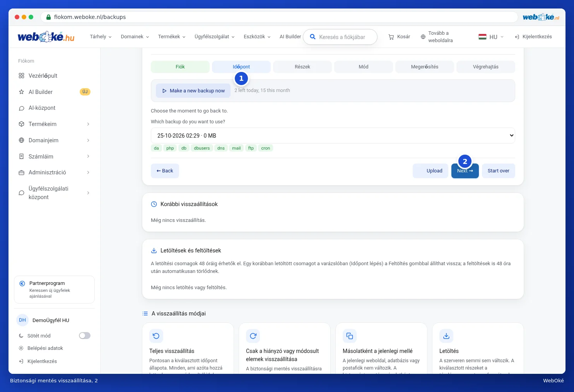
Task: Click the globe icon beside Tovább a weboldalra
Action: pyautogui.click(x=423, y=37)
